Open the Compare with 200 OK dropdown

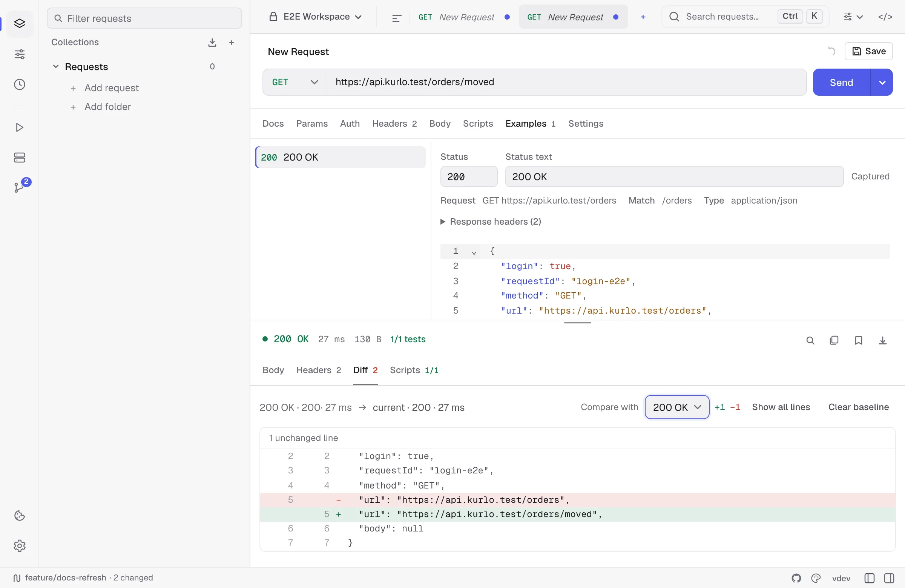coord(677,407)
